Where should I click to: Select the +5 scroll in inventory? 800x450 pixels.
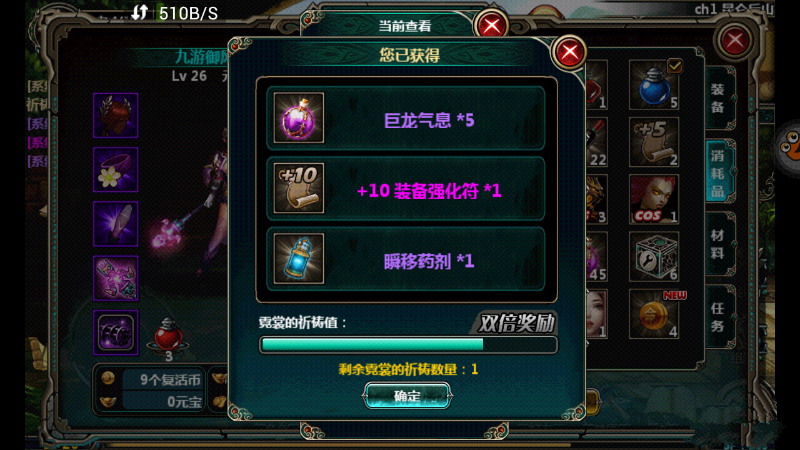(654, 142)
